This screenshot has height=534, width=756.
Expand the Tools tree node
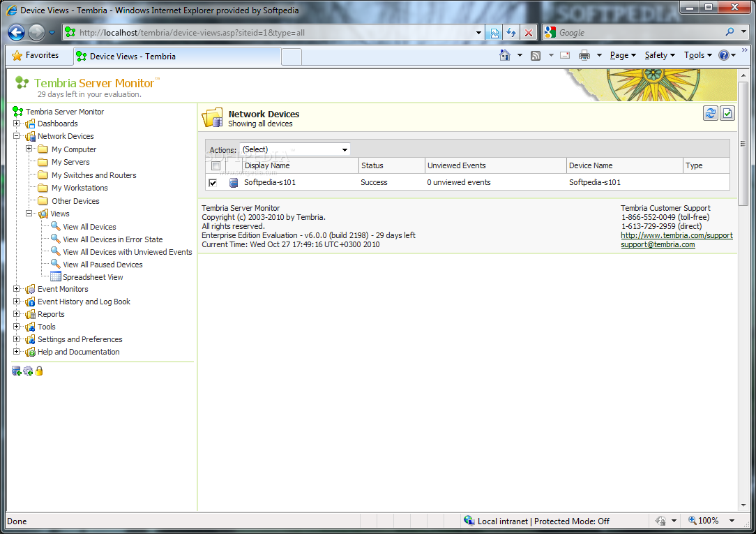pos(17,326)
